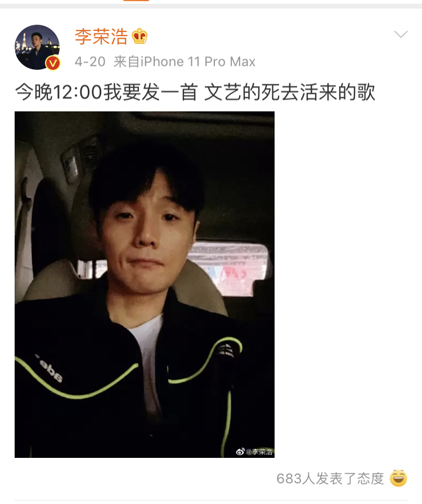Open the 来自iPhone 11 Pro Max source link
Image resolution: width=422 pixels, height=504 pixels.
click(x=185, y=62)
